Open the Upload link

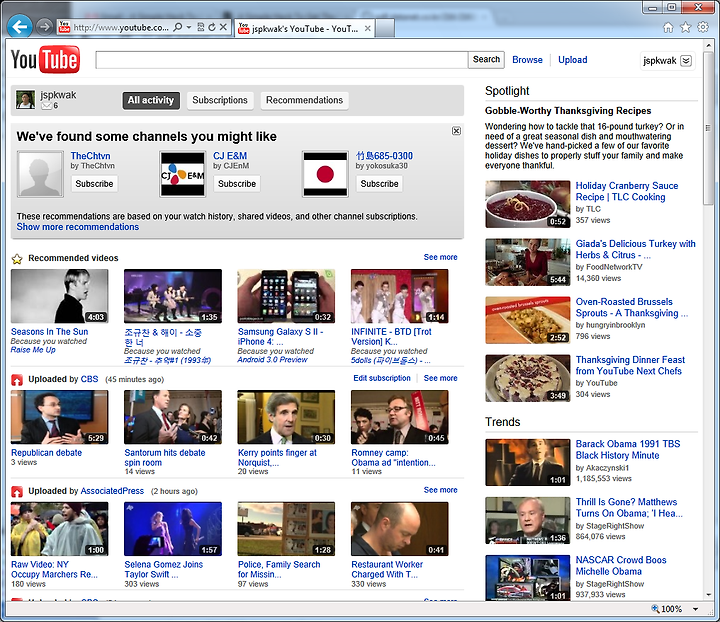(x=573, y=60)
